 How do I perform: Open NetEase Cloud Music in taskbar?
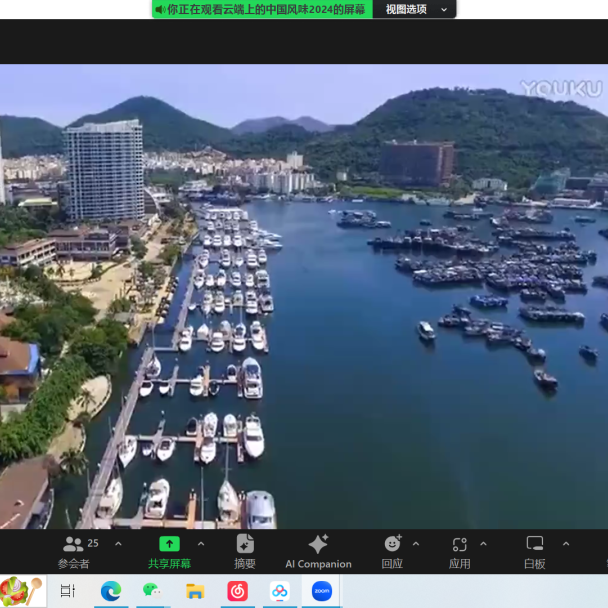coord(237,591)
